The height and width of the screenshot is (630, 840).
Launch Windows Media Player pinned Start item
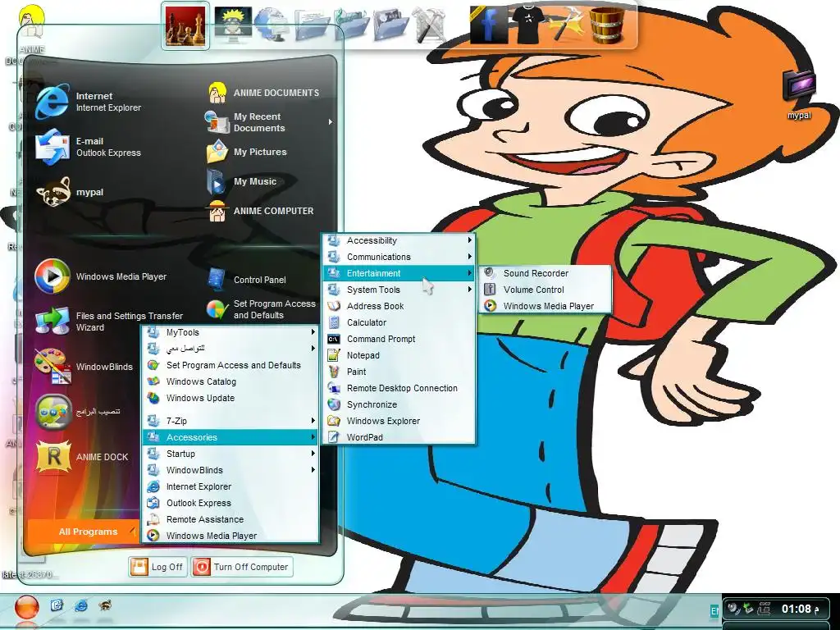(x=101, y=276)
